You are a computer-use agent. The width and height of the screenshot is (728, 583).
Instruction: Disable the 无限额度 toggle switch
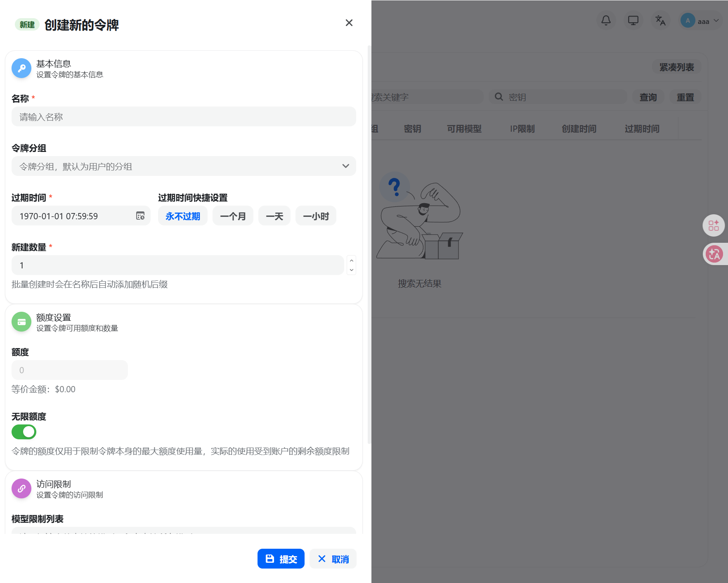pos(24,431)
